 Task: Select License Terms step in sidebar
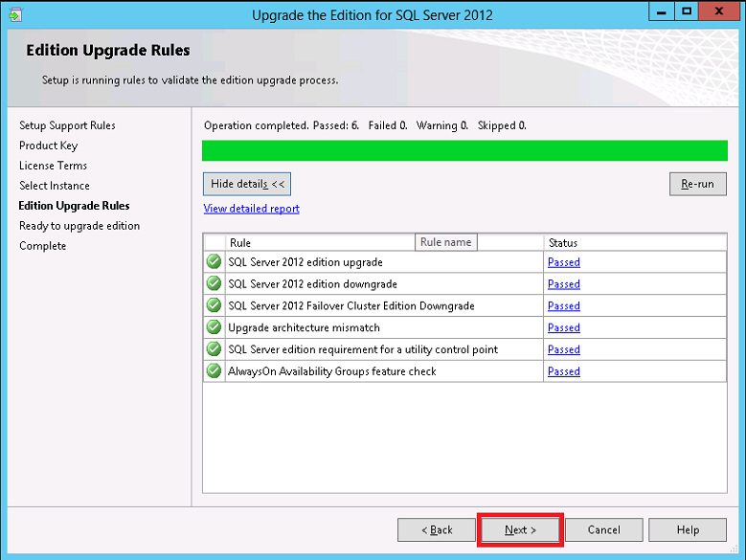[x=53, y=166]
